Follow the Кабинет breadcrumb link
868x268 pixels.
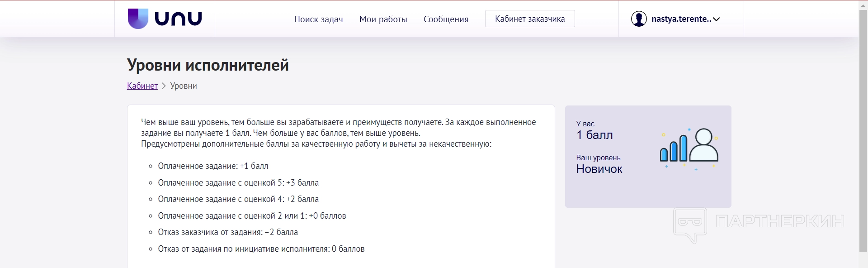142,86
